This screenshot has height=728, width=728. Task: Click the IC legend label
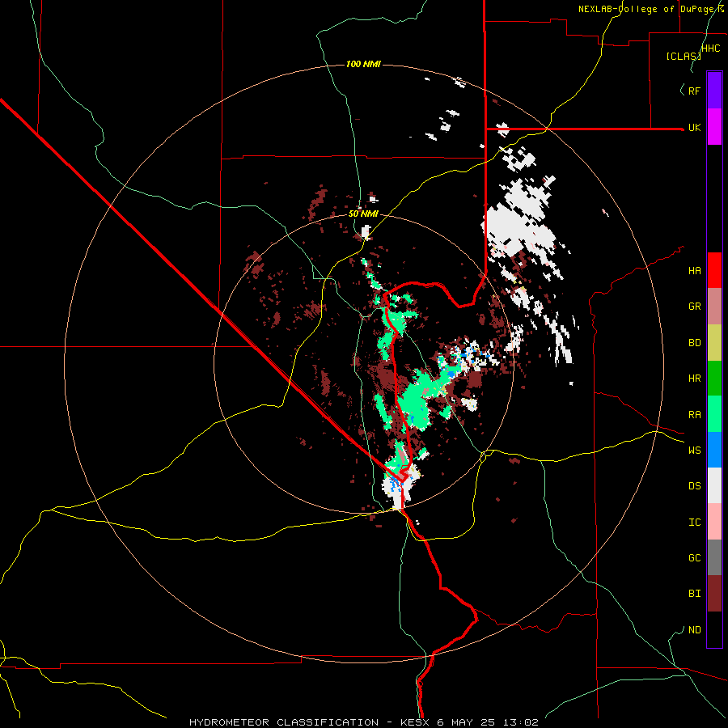coord(695,523)
